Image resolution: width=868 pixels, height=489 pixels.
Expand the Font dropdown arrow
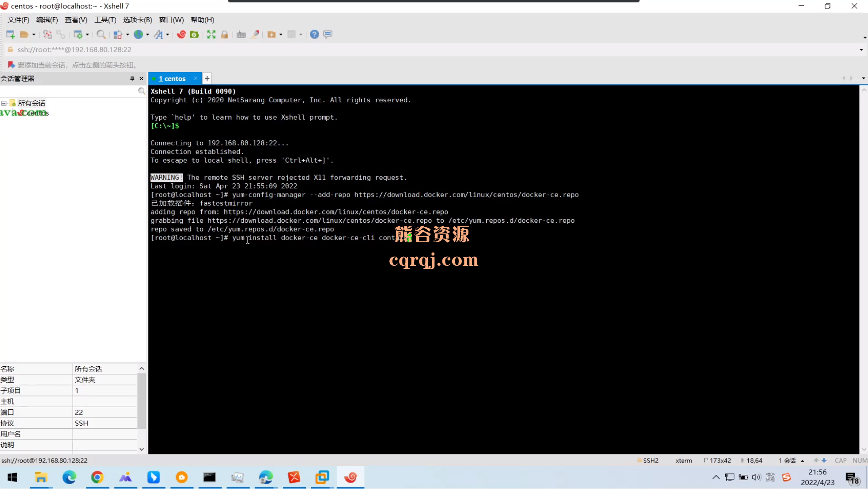coord(168,35)
